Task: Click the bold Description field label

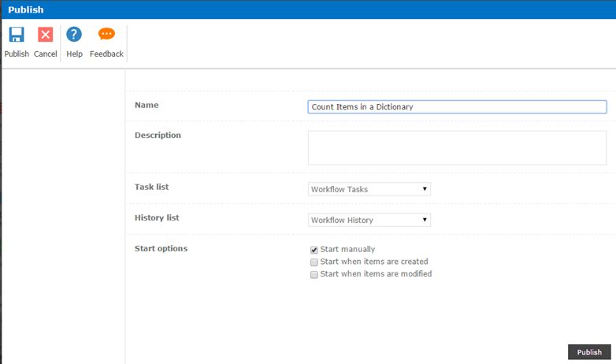Action: pos(158,135)
